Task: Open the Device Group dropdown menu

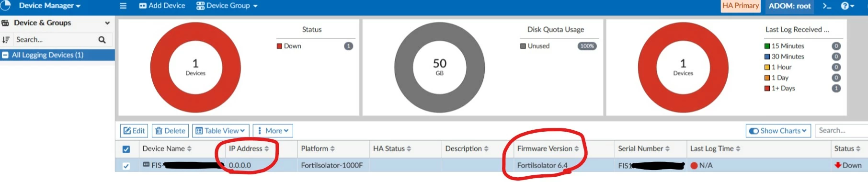Action: pos(227,6)
